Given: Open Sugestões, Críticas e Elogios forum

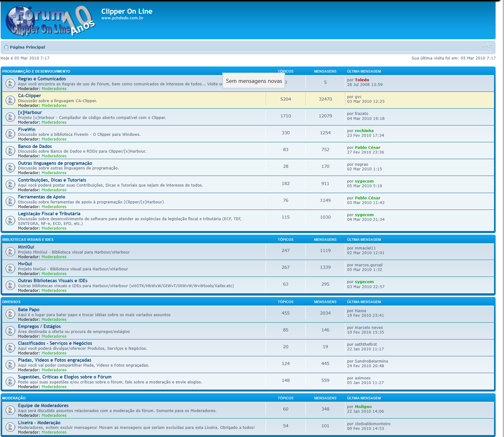Looking at the screenshot, I should (64, 377).
